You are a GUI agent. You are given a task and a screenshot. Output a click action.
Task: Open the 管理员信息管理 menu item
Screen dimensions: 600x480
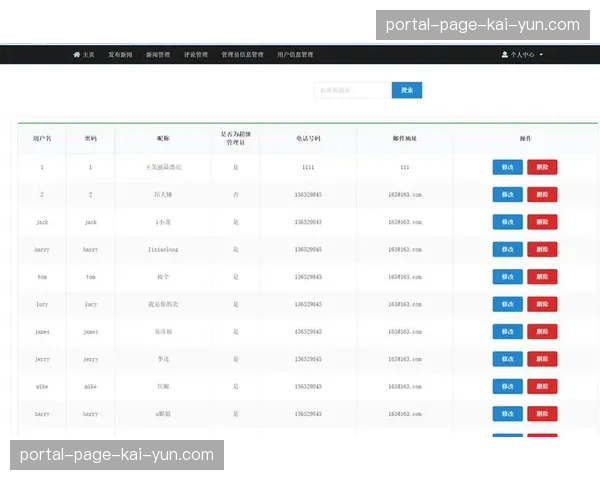[242, 55]
